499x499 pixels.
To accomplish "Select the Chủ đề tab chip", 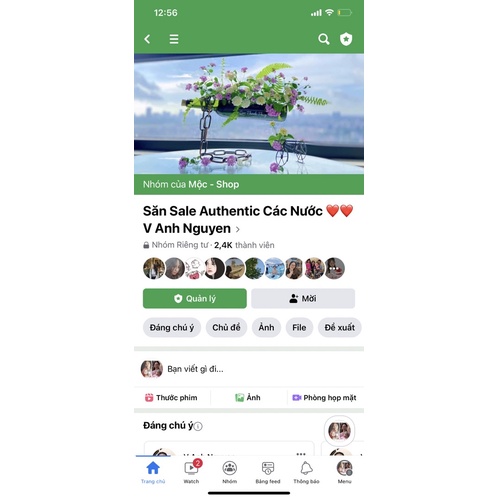I will (226, 328).
